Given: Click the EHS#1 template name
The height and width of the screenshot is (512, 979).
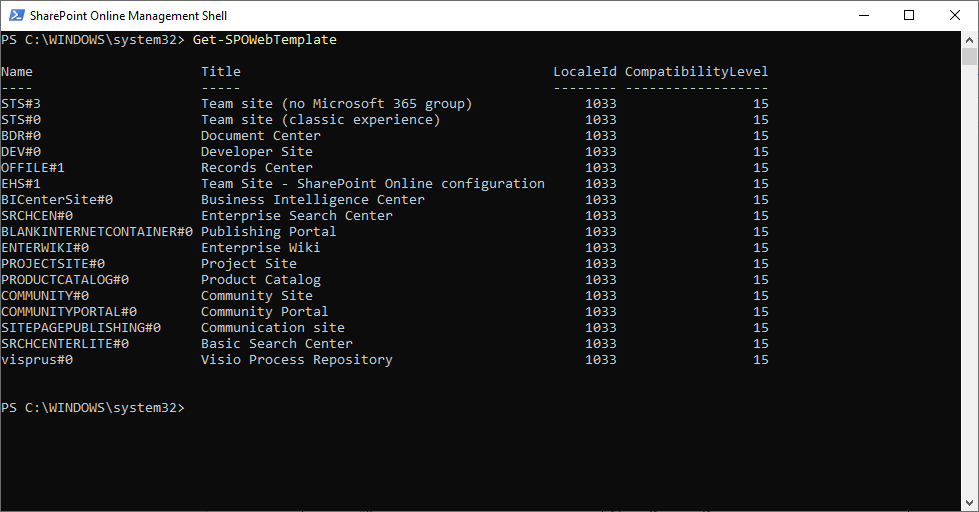Looking at the screenshot, I should (x=21, y=184).
